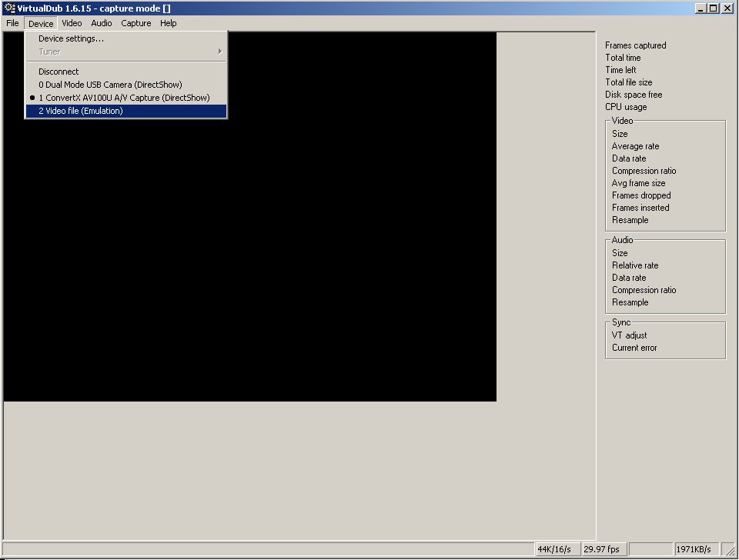Select 0 Dual Mode USB Camera device
Screen dimensions: 739x560
pos(125,85)
